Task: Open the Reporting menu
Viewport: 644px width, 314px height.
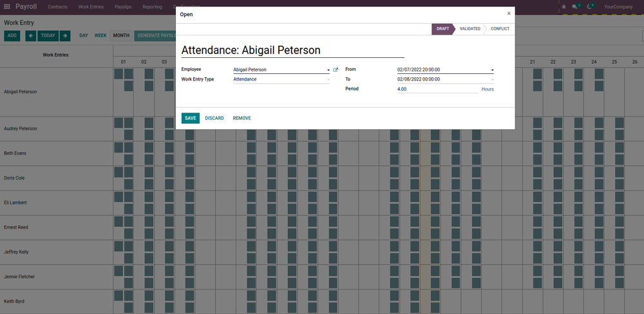Action: (152, 6)
